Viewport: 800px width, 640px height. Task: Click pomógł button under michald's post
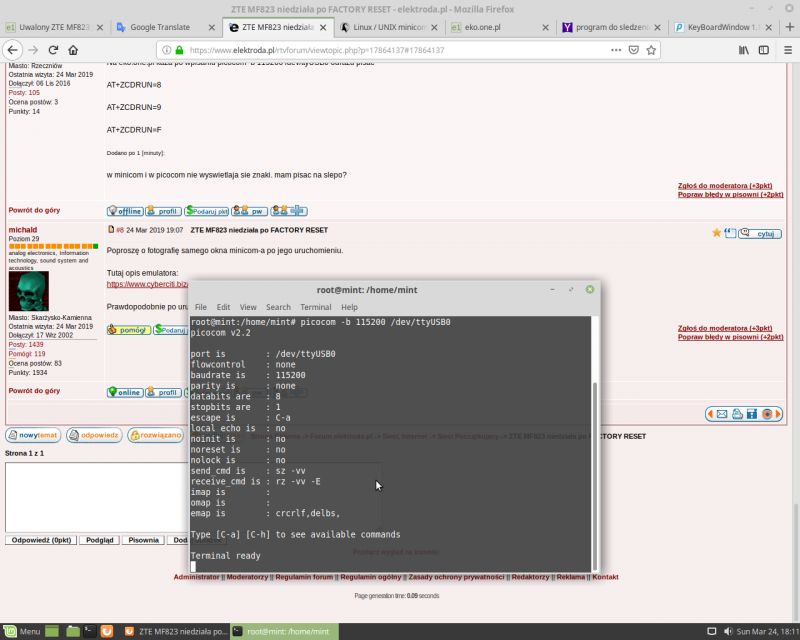[x=129, y=330]
